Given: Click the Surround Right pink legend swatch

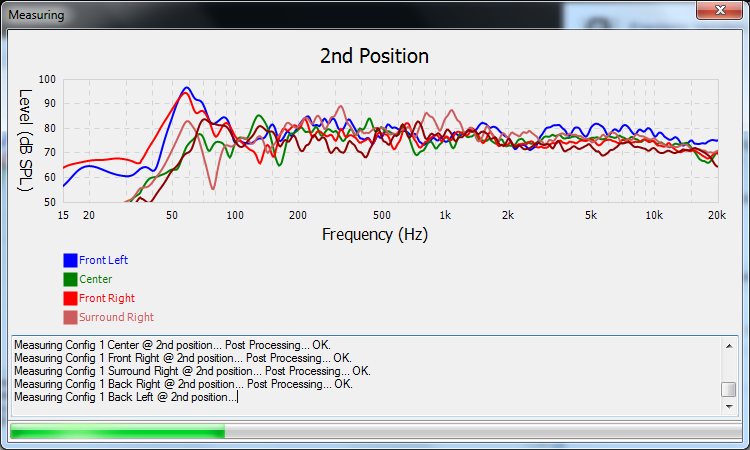Looking at the screenshot, I should coord(70,317).
